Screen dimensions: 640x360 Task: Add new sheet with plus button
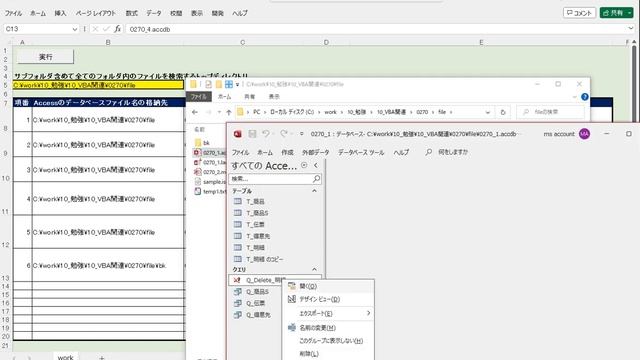click(102, 358)
